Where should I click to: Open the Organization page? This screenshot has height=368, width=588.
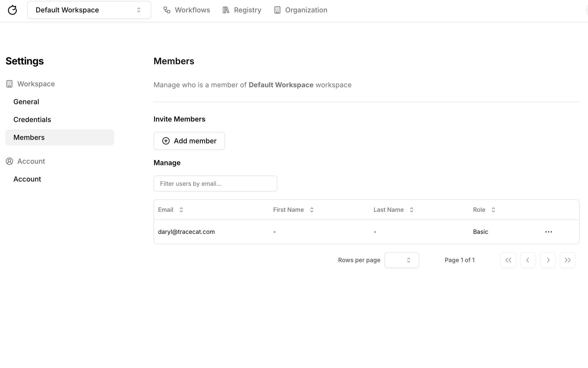click(x=301, y=10)
